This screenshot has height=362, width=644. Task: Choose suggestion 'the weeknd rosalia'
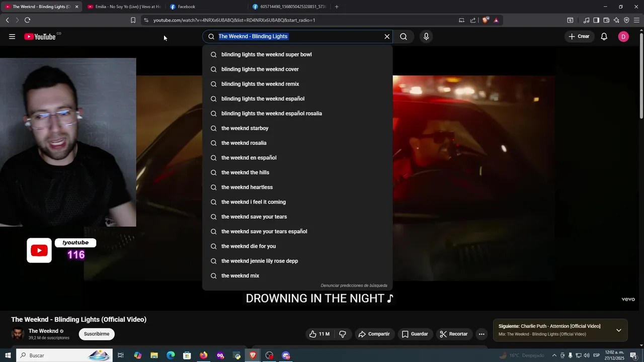(297, 143)
